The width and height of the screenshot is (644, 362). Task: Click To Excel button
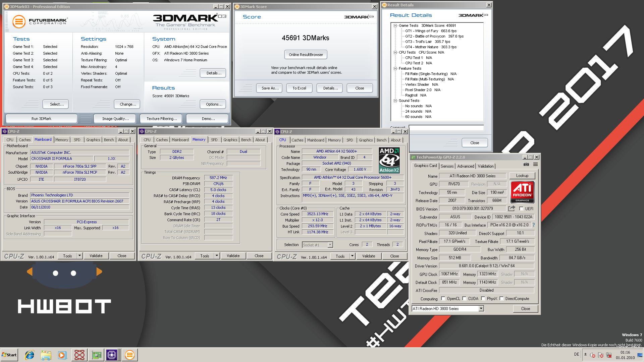pos(299,88)
